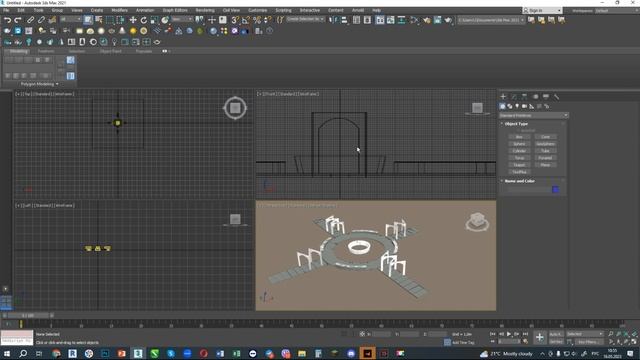Select the Cameras category icon
The height and width of the screenshot is (360, 640).
coord(524,106)
